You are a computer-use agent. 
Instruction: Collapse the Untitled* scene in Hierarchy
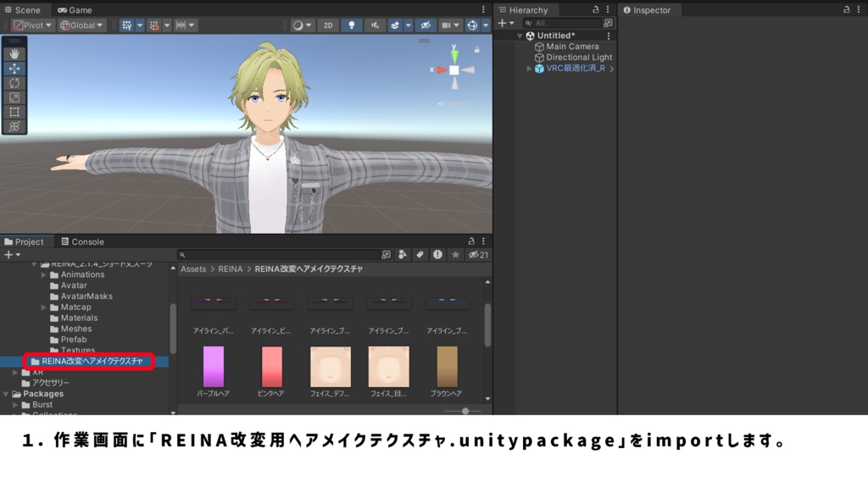(x=520, y=36)
